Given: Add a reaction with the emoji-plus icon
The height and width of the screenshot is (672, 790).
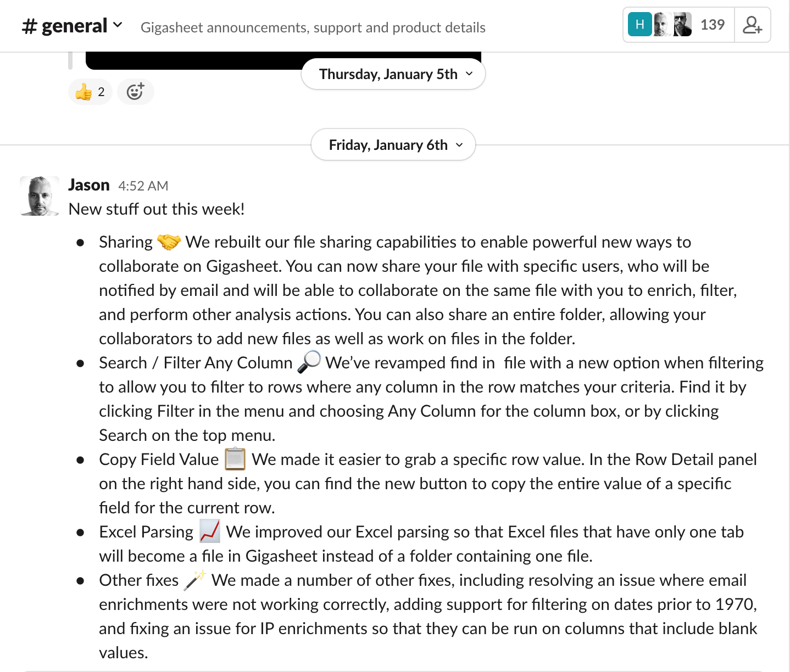Looking at the screenshot, I should [x=135, y=92].
